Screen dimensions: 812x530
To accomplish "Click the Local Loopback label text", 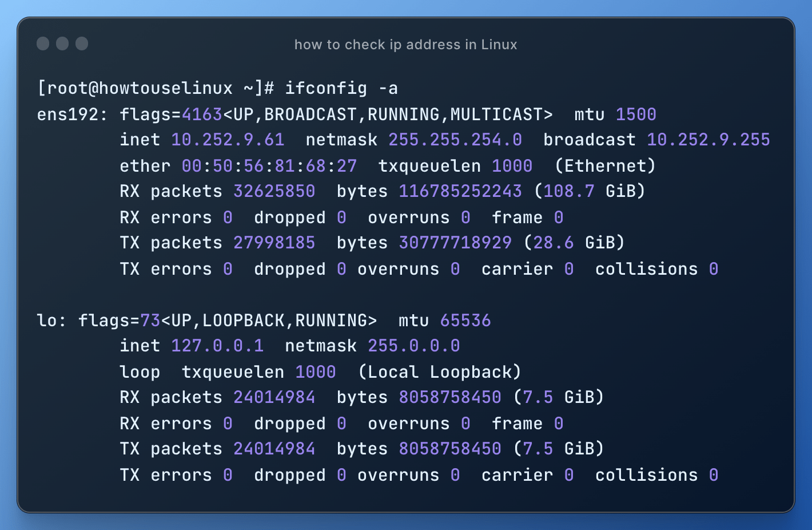I will [x=439, y=371].
